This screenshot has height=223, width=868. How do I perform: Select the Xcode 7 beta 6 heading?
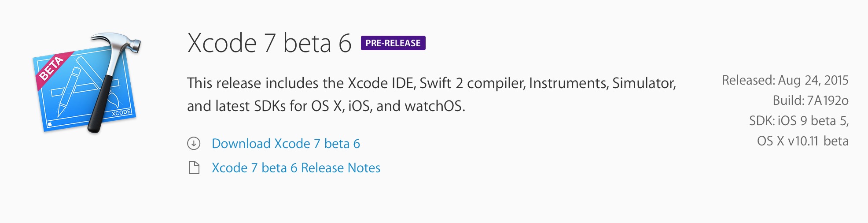pos(269,43)
